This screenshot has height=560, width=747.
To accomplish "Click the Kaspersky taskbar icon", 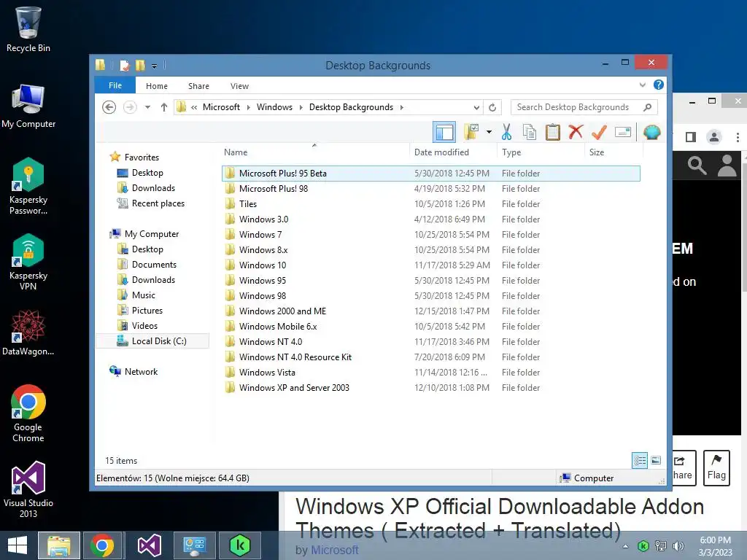I will pos(239,545).
